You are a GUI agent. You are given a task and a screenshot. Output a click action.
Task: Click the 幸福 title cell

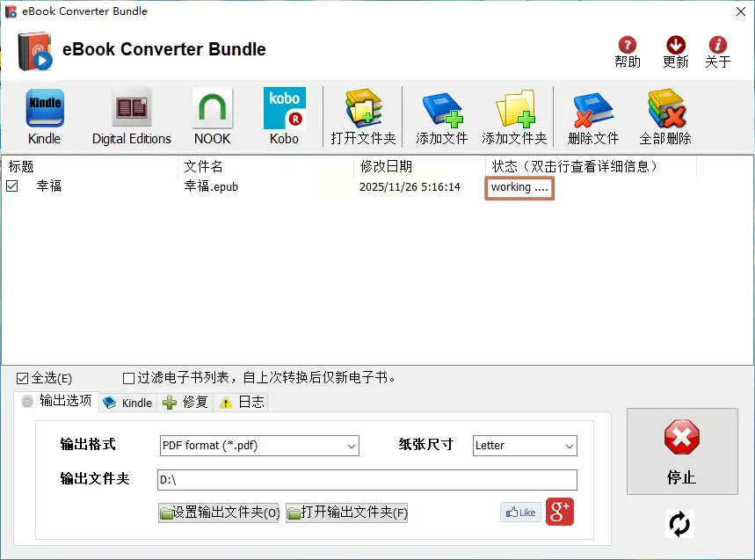point(48,185)
